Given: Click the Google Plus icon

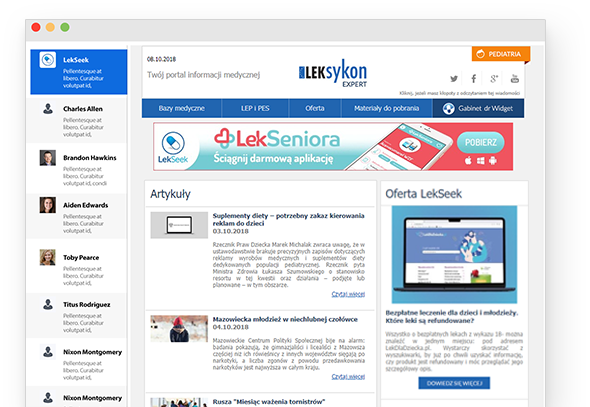Looking at the screenshot, I should coord(494,79).
